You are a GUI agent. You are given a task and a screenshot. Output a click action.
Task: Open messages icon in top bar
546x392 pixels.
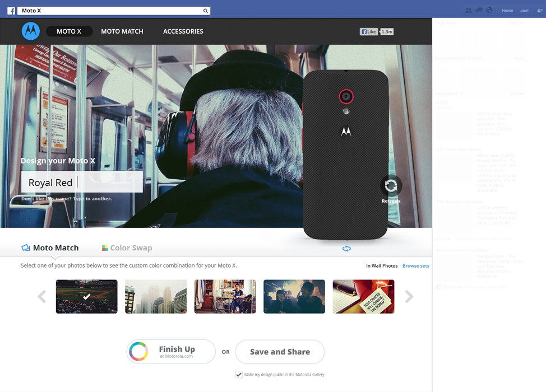point(479,11)
